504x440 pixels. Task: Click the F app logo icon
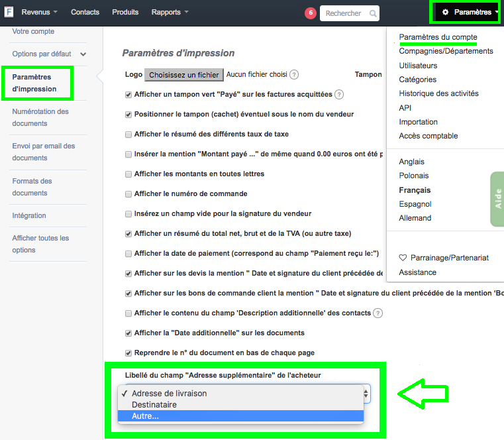[9, 12]
